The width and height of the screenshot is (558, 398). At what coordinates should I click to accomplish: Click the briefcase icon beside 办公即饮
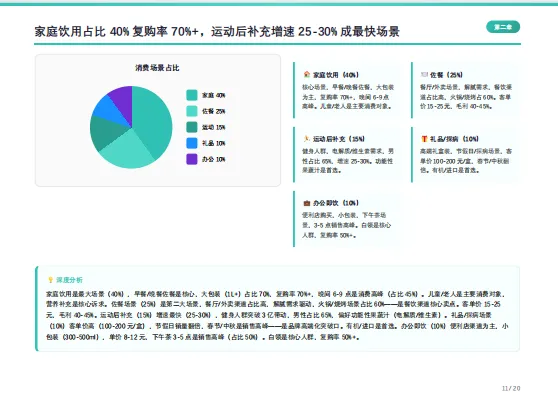coord(306,203)
